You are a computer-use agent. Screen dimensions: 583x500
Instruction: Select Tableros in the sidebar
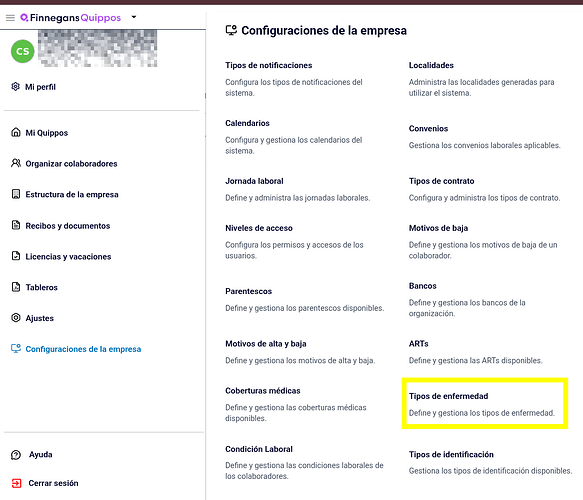coord(41,287)
